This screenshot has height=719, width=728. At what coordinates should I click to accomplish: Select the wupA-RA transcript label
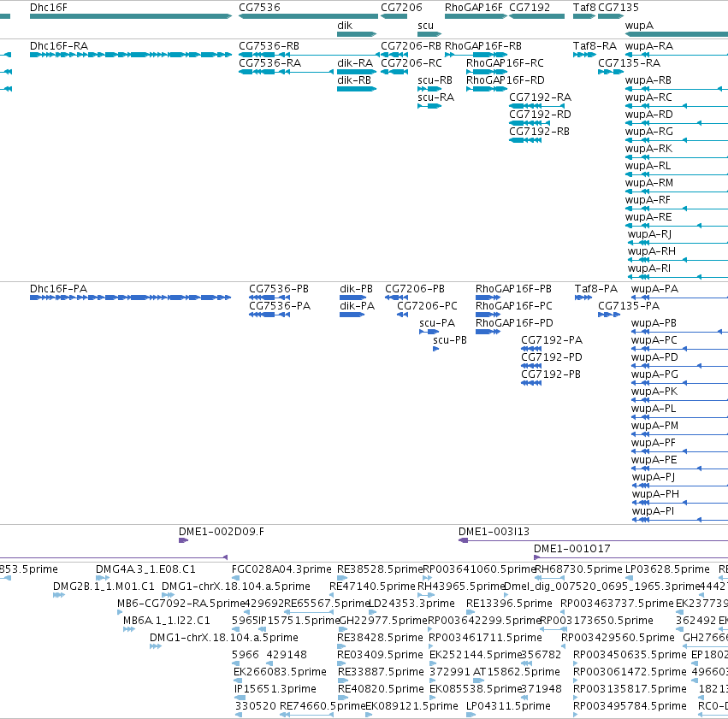coord(649,46)
